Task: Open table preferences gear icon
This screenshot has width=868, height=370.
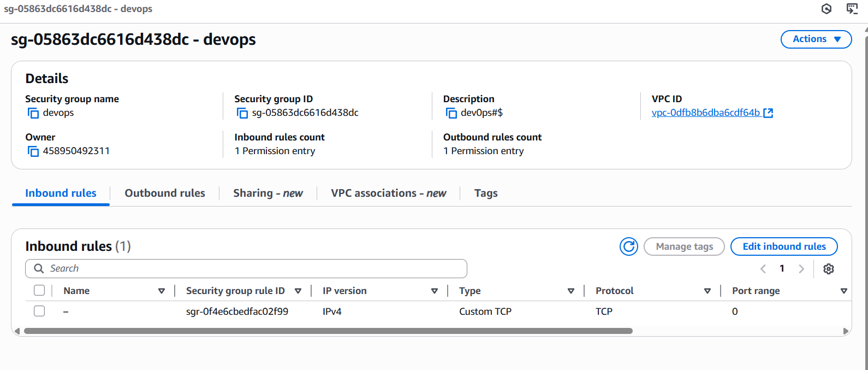Action: point(829,269)
